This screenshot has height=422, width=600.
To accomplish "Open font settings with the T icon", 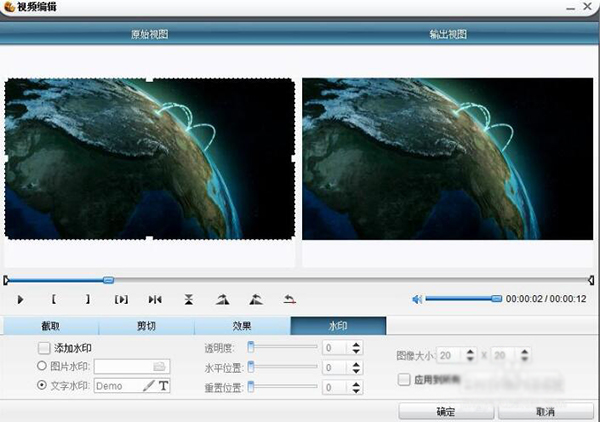I will click(x=163, y=386).
